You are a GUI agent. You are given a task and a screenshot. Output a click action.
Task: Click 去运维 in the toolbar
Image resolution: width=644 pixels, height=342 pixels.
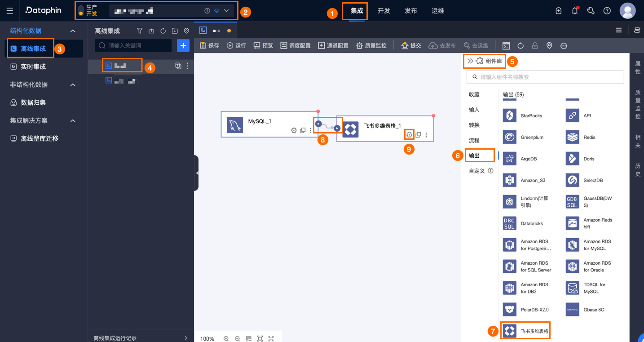click(x=476, y=45)
